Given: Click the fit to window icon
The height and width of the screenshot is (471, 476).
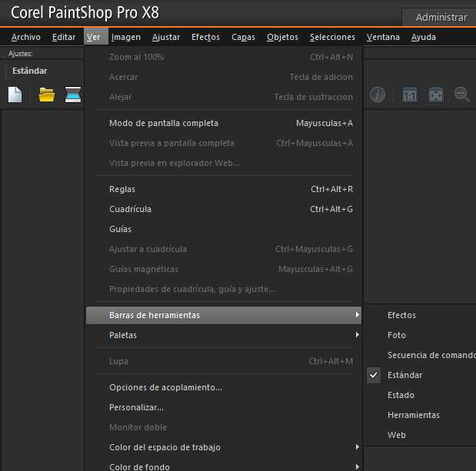Looking at the screenshot, I should [435, 95].
